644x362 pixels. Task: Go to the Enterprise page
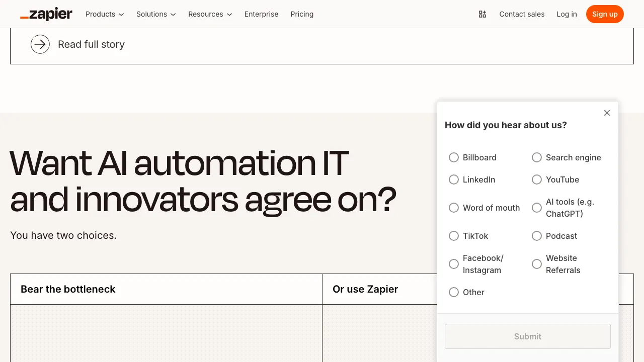pyautogui.click(x=261, y=14)
